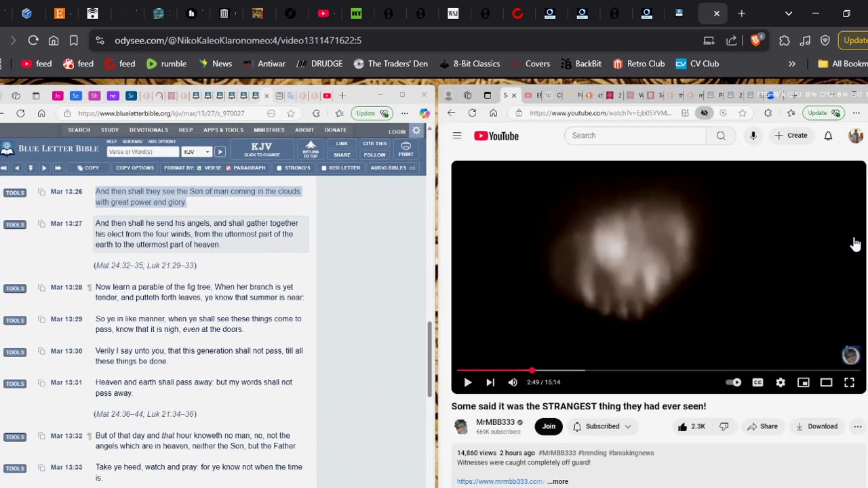Open the Audio Bibles option

click(x=393, y=168)
